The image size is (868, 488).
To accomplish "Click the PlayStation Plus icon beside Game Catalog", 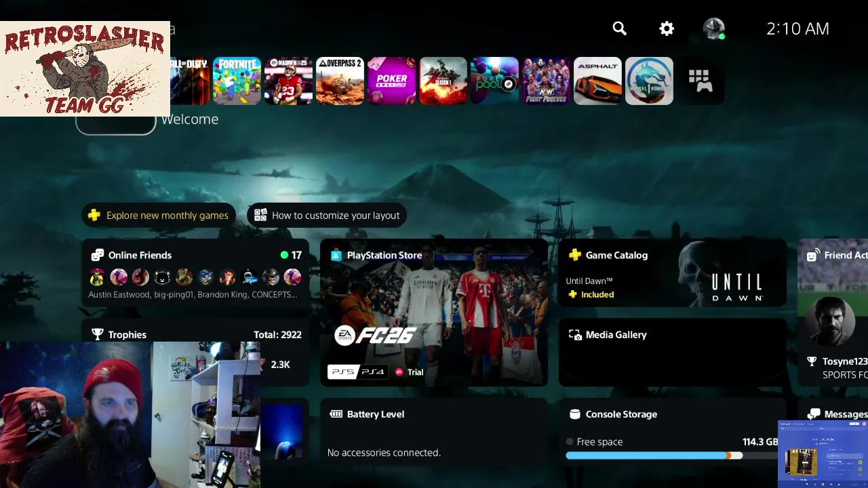I will click(x=574, y=256).
